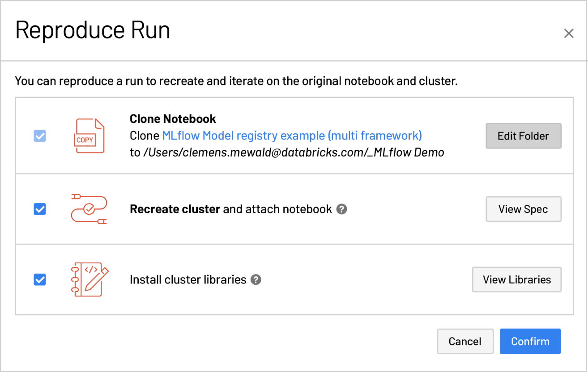
Task: Toggle the Clone Notebook checkbox
Action: (40, 136)
